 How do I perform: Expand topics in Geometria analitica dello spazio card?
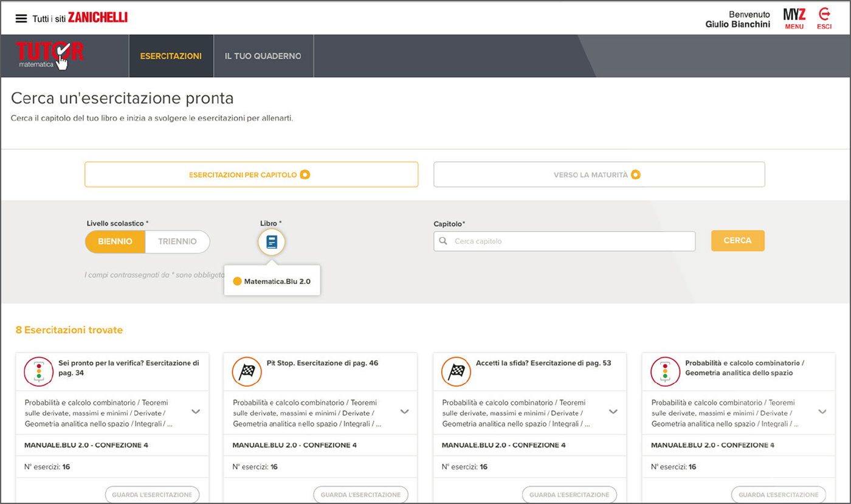coord(822,412)
